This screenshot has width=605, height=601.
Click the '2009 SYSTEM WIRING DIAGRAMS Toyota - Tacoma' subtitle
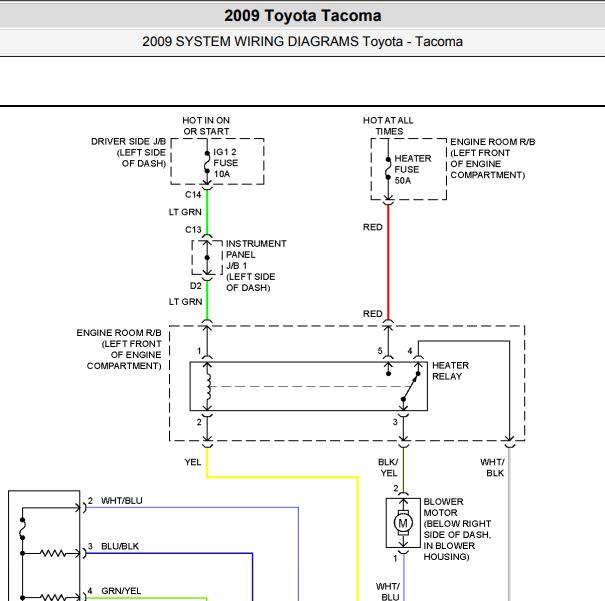(302, 41)
